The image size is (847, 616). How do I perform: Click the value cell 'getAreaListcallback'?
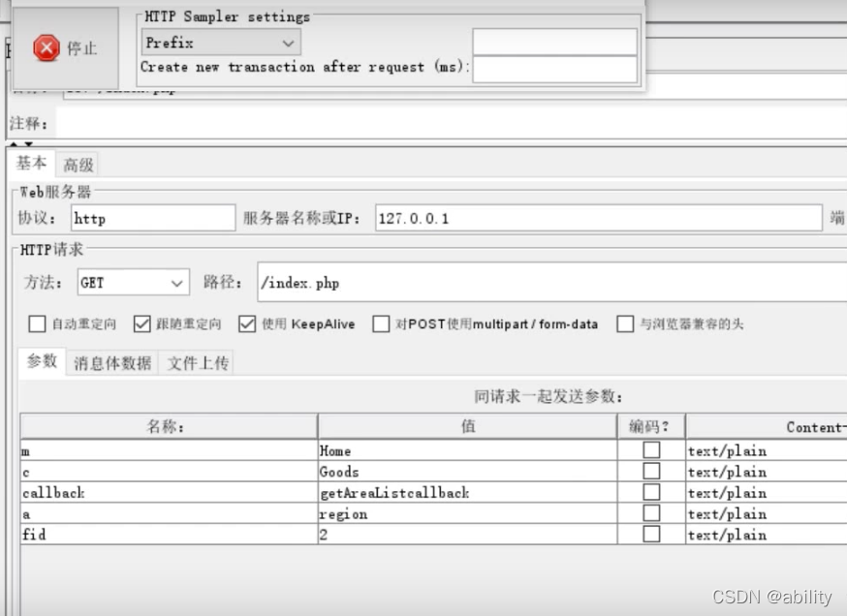(468, 492)
